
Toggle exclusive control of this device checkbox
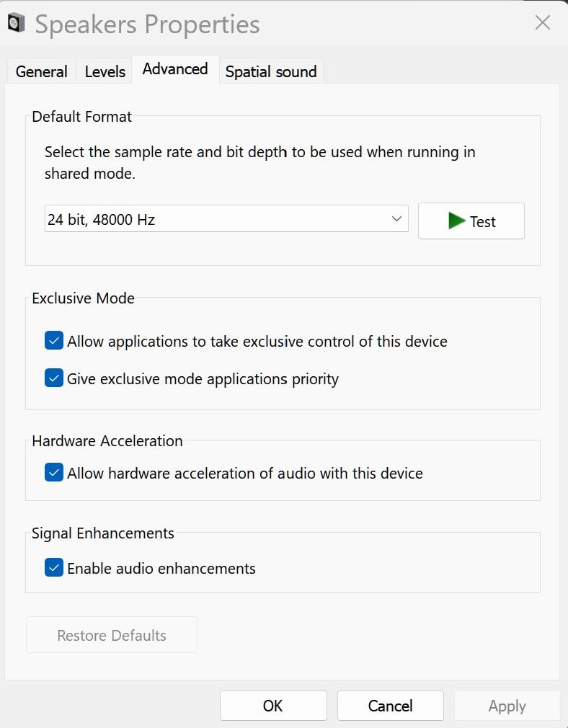coord(54,341)
